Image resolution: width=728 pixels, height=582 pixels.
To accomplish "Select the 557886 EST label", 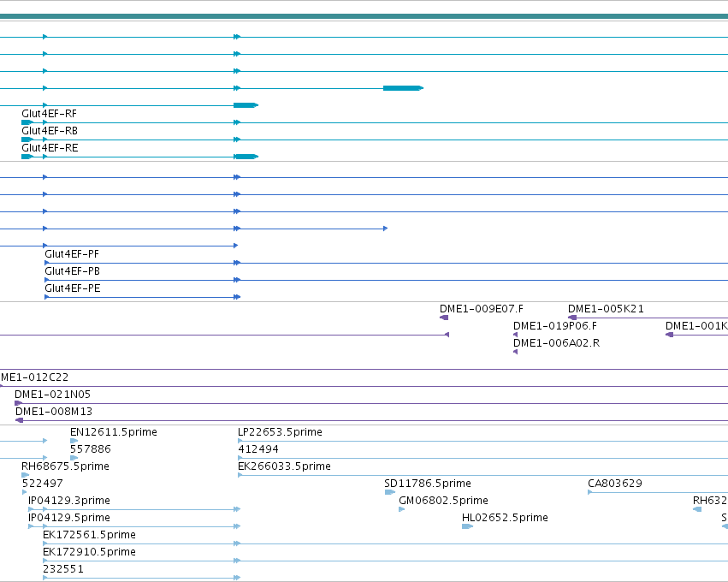I will [x=91, y=449].
